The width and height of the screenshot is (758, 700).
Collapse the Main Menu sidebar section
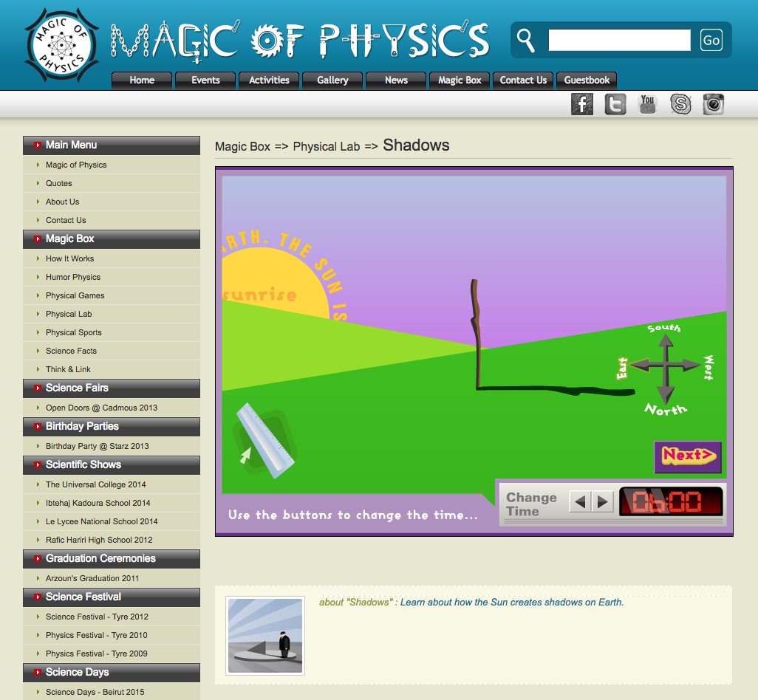[112, 145]
